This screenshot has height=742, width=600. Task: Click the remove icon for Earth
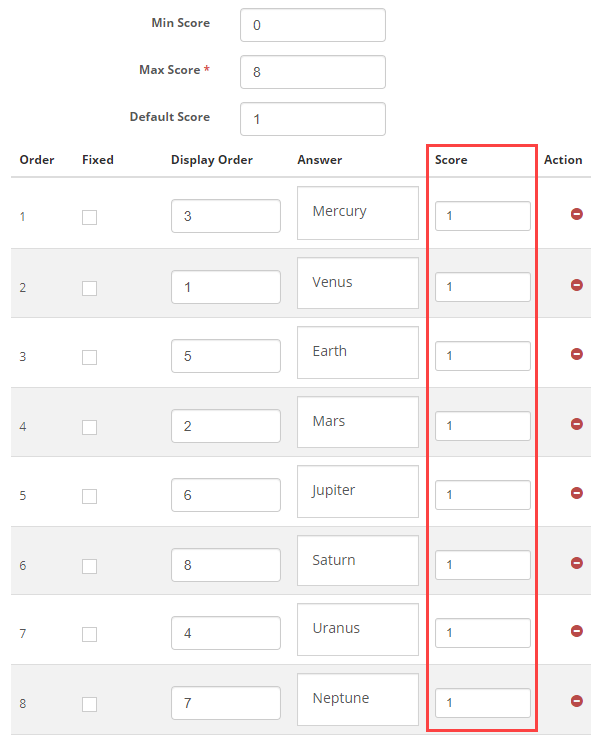[577, 354]
